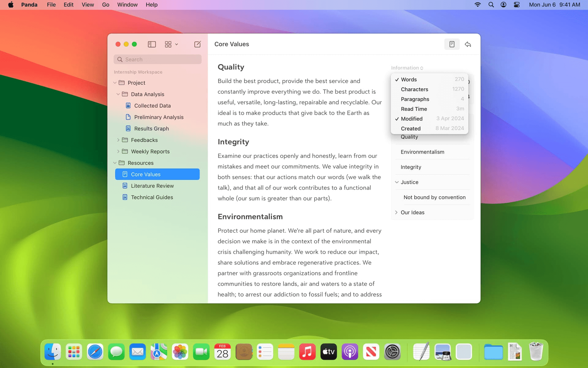Jump to Environmentalism in outline
Screen dimensions: 588x368
point(422,152)
